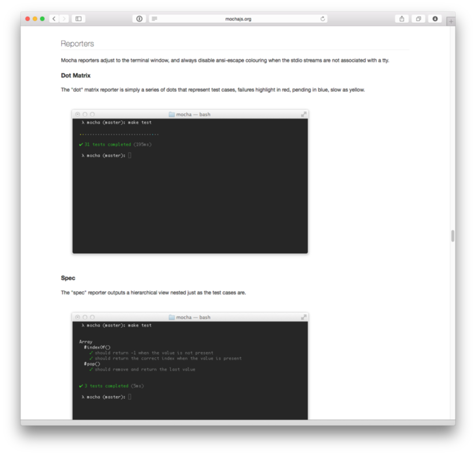Click the row of dots in the Dot Matrix terminal

[x=119, y=134]
